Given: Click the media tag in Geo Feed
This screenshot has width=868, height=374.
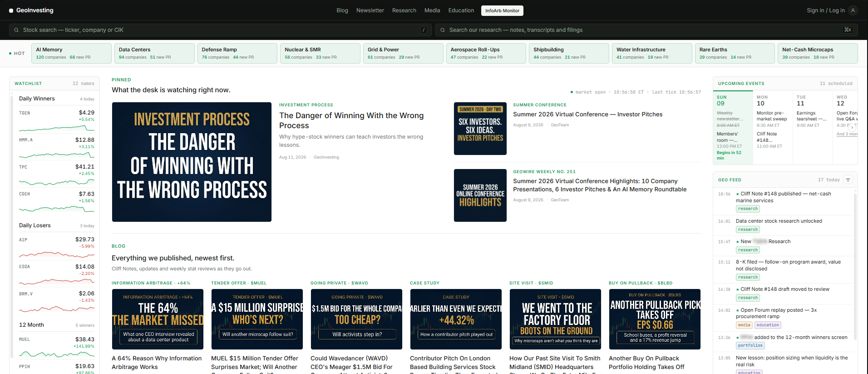Looking at the screenshot, I should pyautogui.click(x=744, y=325).
